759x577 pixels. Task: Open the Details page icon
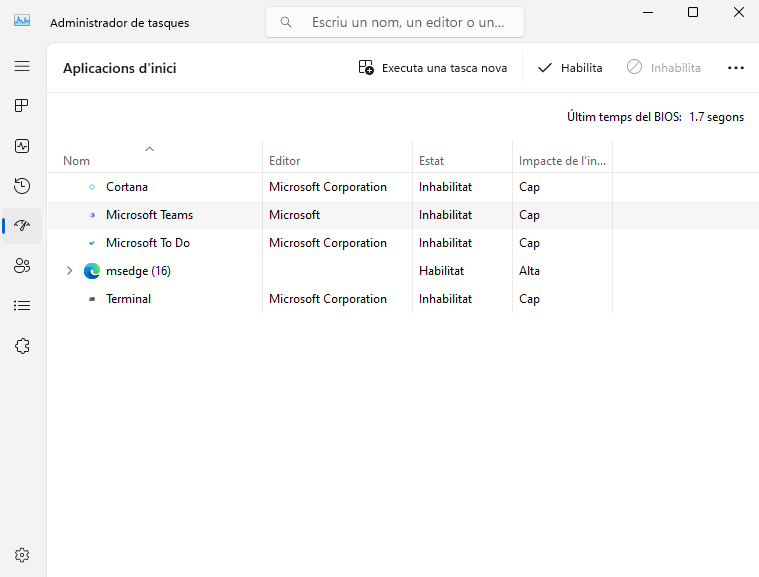click(22, 306)
